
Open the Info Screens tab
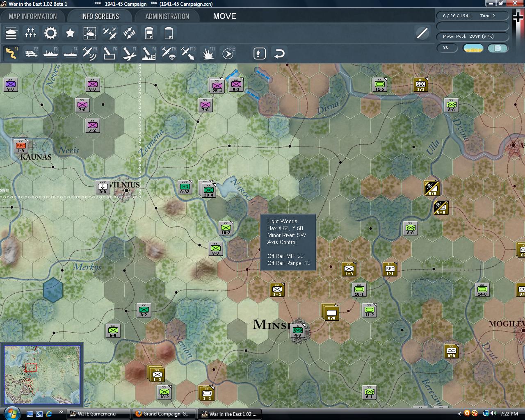click(100, 16)
